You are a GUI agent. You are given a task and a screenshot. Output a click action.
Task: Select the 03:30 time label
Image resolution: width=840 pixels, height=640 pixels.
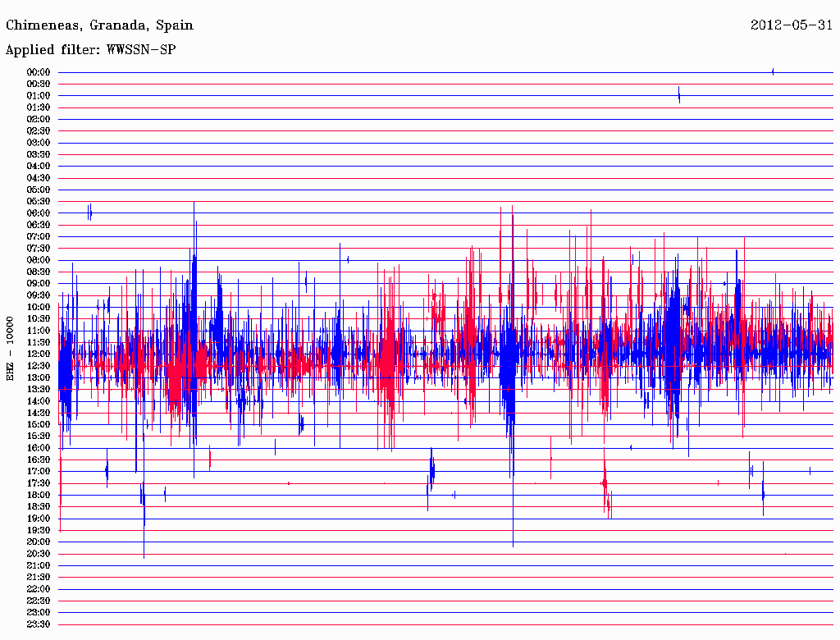click(38, 155)
